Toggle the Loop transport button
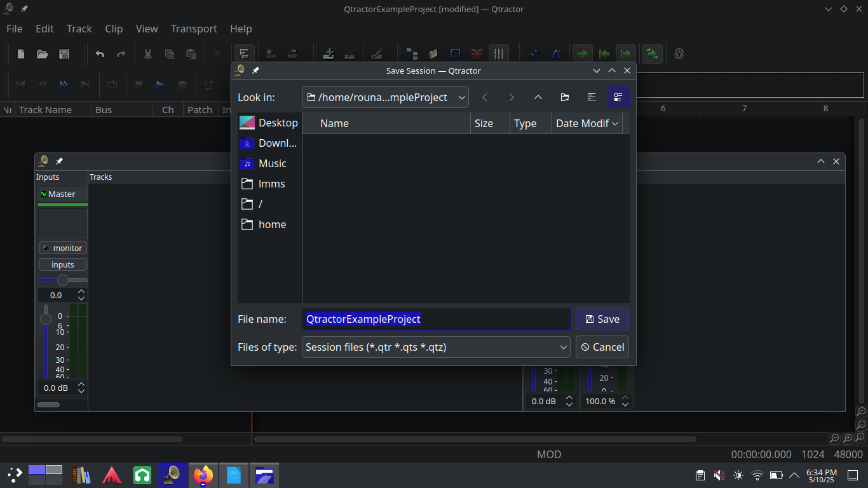 click(x=112, y=85)
